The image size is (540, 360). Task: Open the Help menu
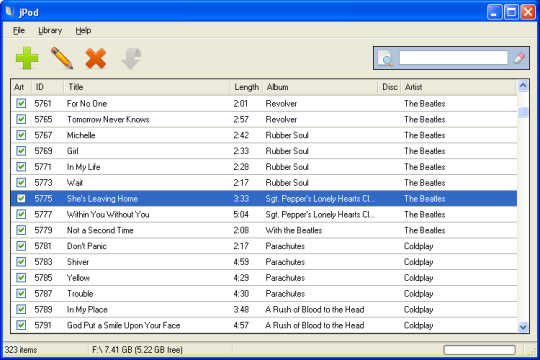[83, 30]
